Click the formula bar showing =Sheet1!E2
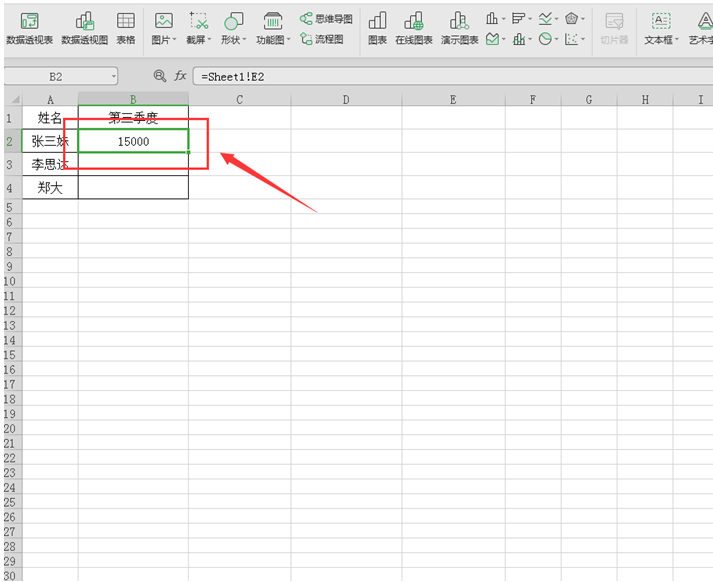This screenshot has height=582, width=713. pyautogui.click(x=453, y=76)
